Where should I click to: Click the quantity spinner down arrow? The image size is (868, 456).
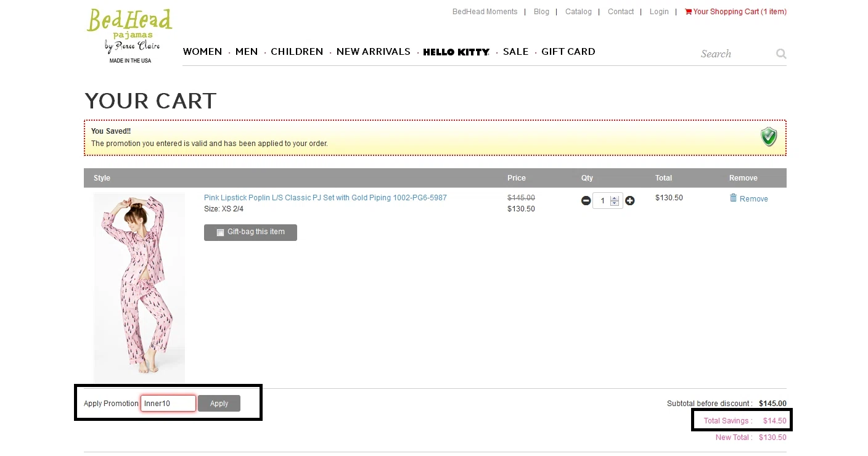click(x=614, y=203)
